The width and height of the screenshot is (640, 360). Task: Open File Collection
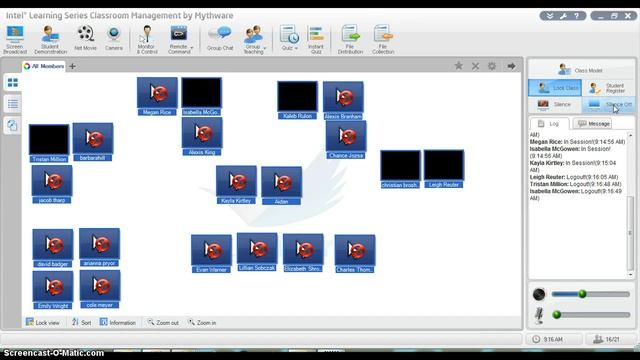pyautogui.click(x=383, y=40)
